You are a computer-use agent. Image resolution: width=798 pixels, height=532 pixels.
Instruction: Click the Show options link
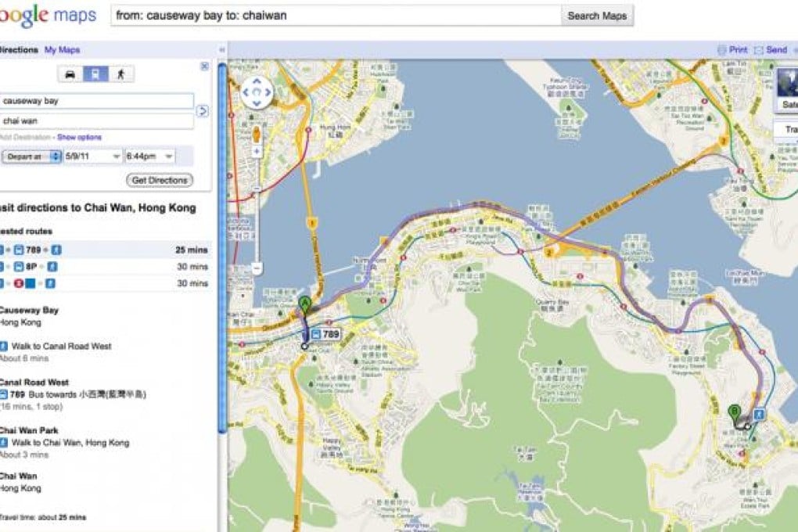79,138
